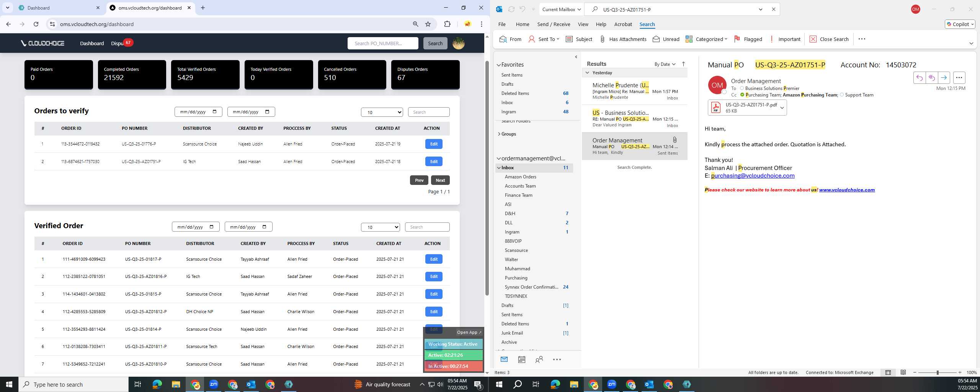This screenshot has width=980, height=392.
Task: Filter by Flagged messages
Action: pyautogui.click(x=748, y=39)
